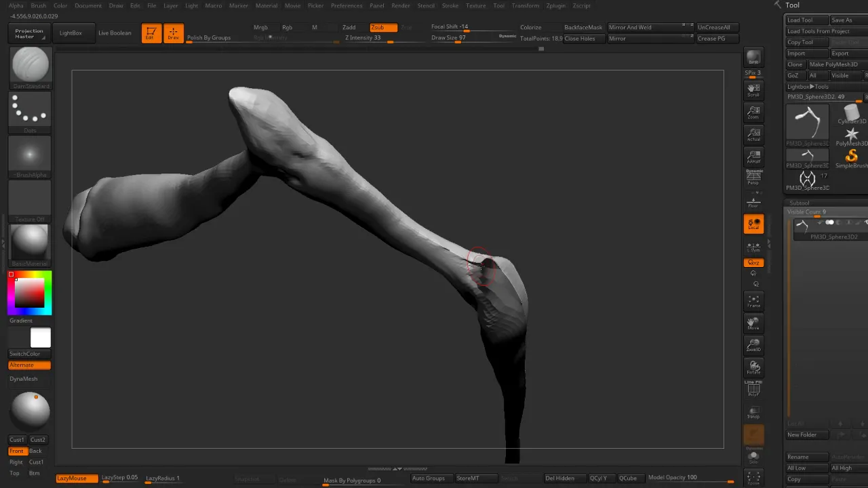
Task: Activate the Zoom canvas tool
Action: (x=753, y=112)
